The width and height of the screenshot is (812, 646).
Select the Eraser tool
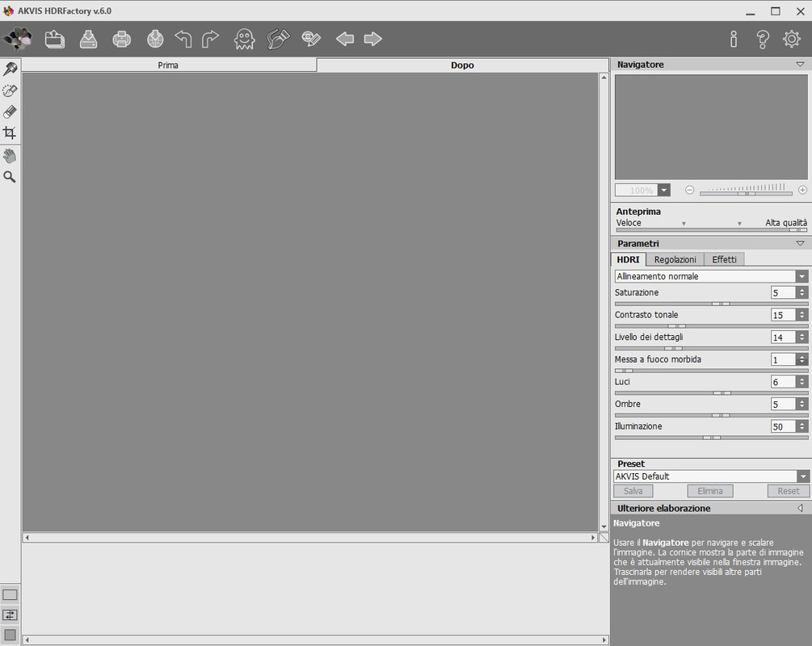click(x=10, y=111)
